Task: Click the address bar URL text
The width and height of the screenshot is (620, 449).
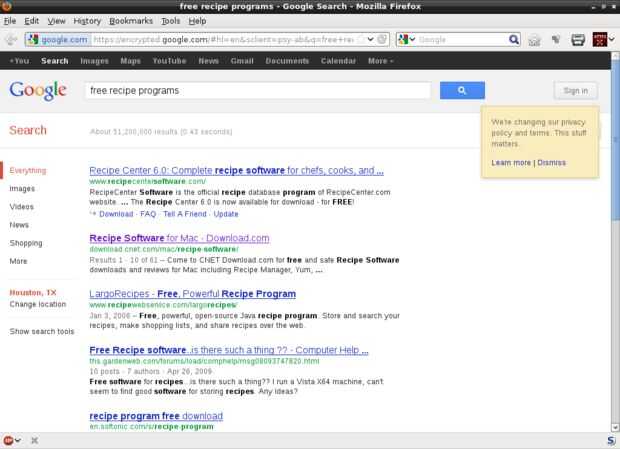Action: point(223,40)
